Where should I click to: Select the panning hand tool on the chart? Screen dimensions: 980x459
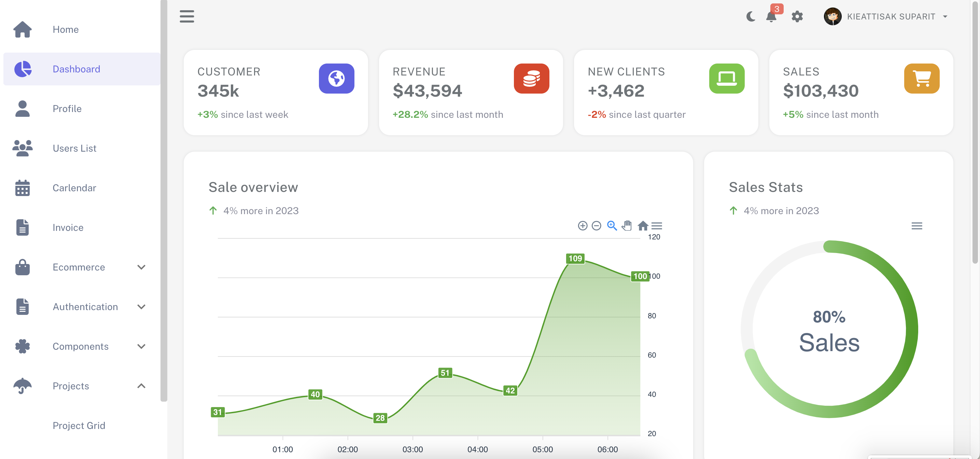(627, 225)
